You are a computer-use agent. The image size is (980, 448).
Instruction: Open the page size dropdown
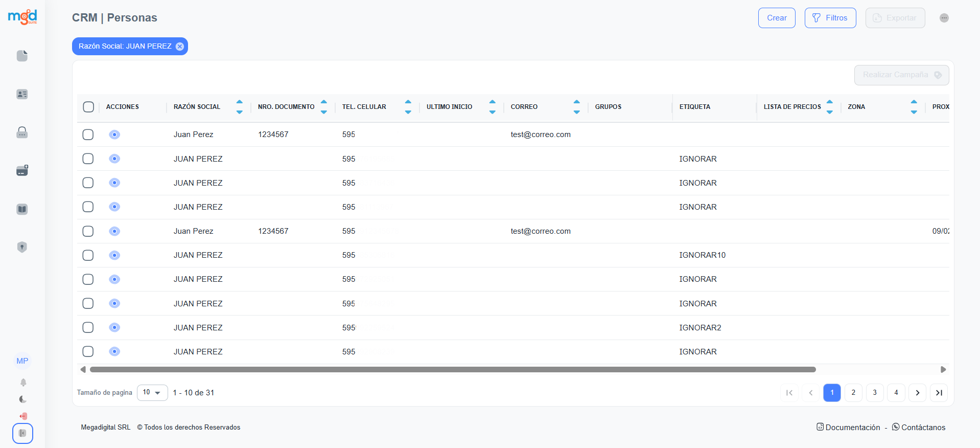152,393
